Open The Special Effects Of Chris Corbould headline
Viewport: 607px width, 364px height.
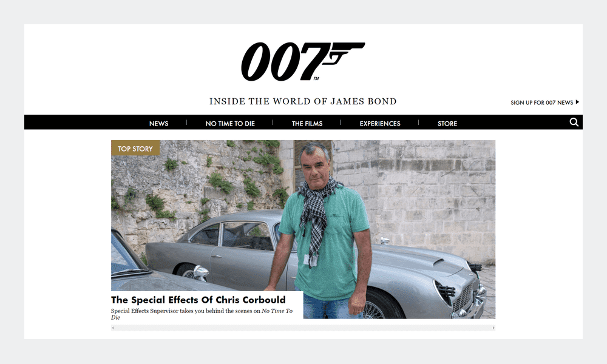[198, 300]
